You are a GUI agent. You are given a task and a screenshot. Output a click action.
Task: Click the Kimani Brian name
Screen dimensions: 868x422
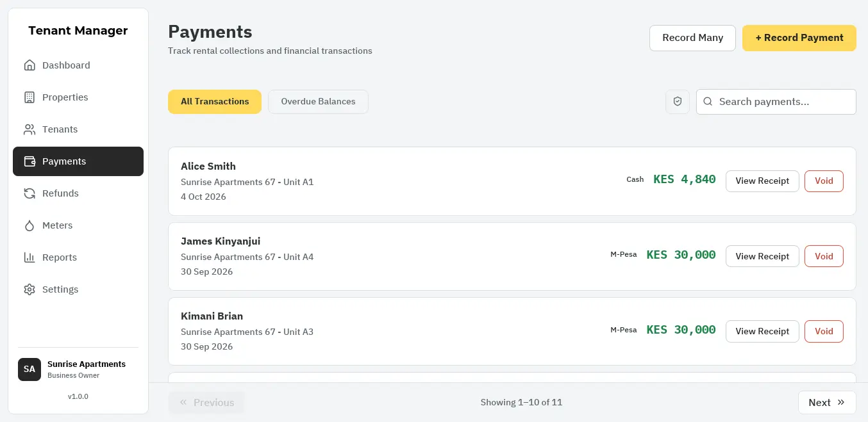coord(212,316)
